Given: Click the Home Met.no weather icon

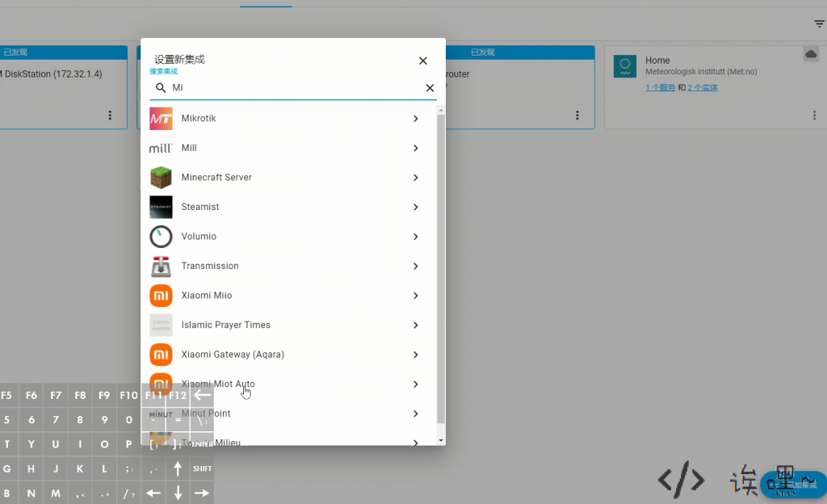Looking at the screenshot, I should [625, 66].
